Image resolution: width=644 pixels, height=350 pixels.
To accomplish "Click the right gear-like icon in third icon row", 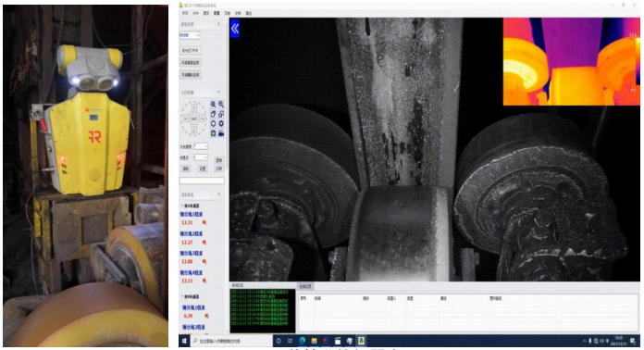I will pos(221,123).
